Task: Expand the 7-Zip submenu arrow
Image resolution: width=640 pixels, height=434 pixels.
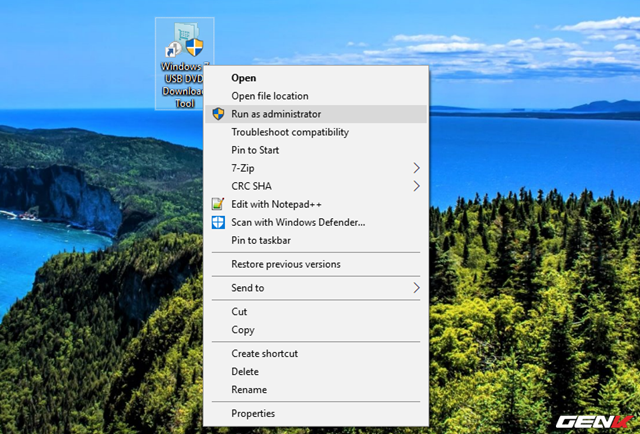Action: [416, 168]
